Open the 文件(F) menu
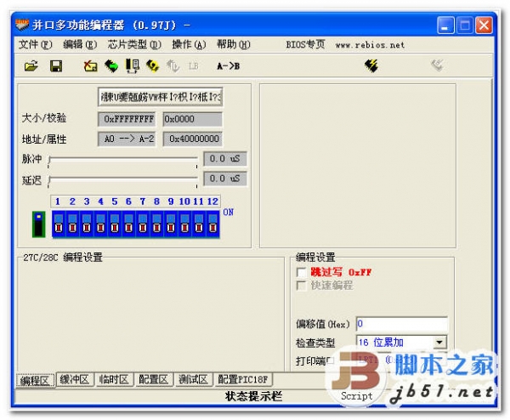Viewport: 510px width, 420px height. pos(35,44)
